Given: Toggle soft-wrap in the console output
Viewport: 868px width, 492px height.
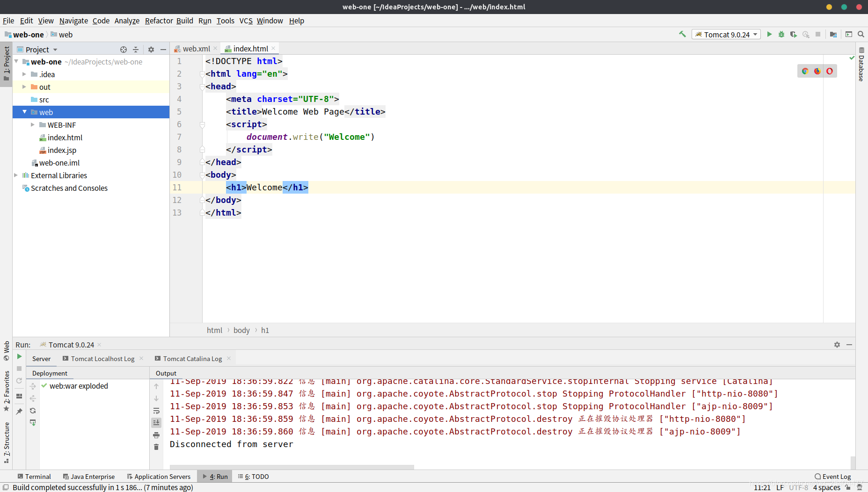Looking at the screenshot, I should pos(156,411).
